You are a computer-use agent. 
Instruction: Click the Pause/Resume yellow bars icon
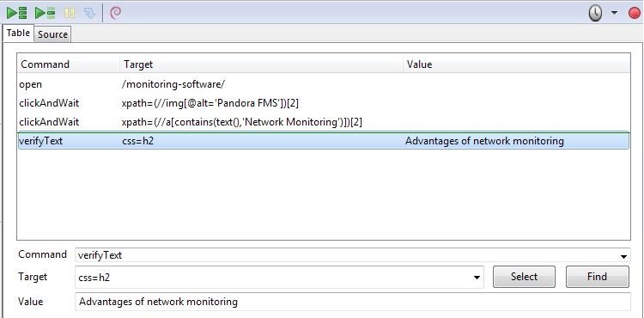[x=69, y=13]
